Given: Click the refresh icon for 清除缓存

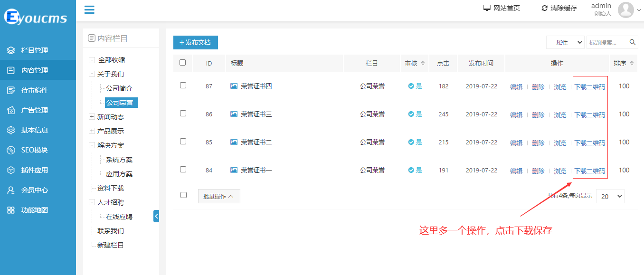Looking at the screenshot, I should coord(544,8).
